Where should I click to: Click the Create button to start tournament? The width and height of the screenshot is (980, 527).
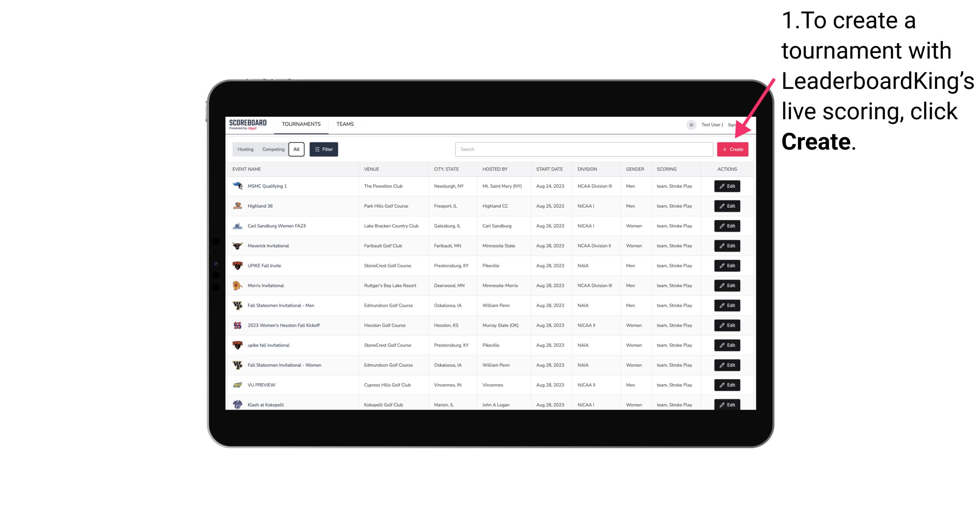[x=732, y=149]
